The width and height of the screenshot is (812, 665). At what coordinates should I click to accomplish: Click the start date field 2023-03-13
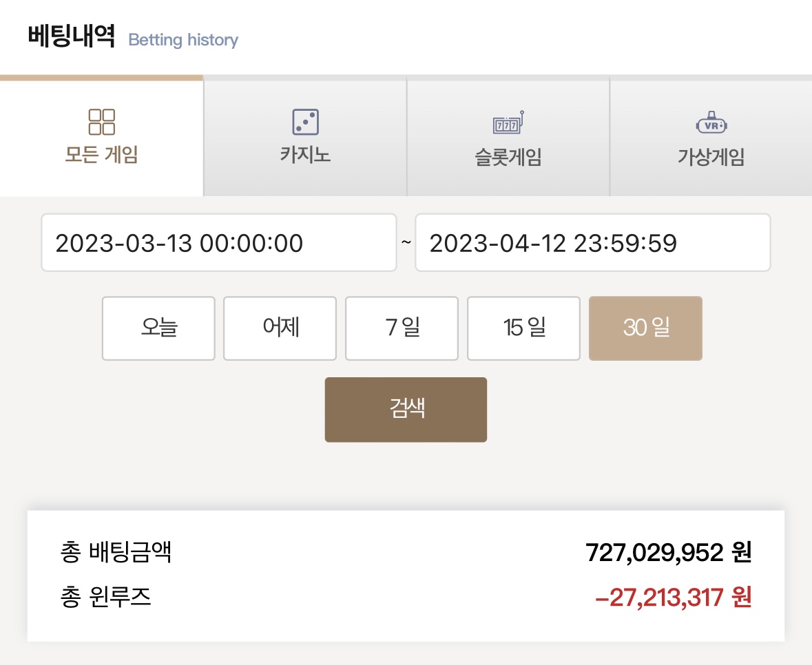(x=219, y=243)
